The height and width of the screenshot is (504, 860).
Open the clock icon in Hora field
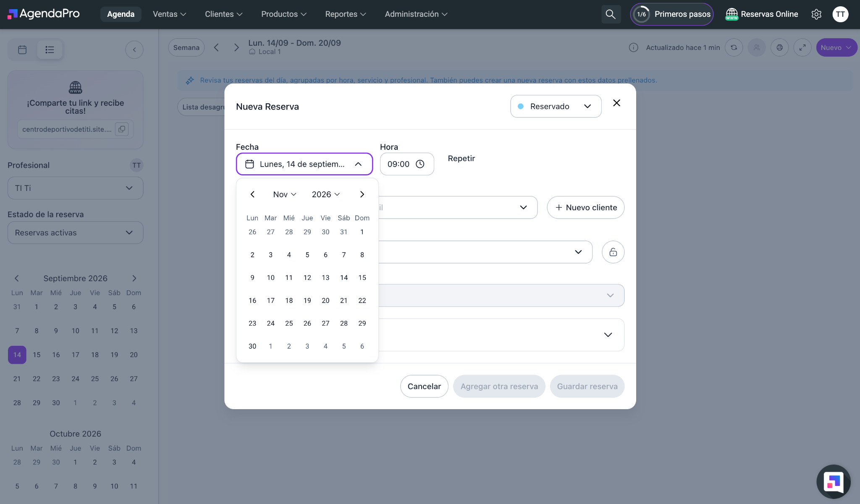click(420, 164)
